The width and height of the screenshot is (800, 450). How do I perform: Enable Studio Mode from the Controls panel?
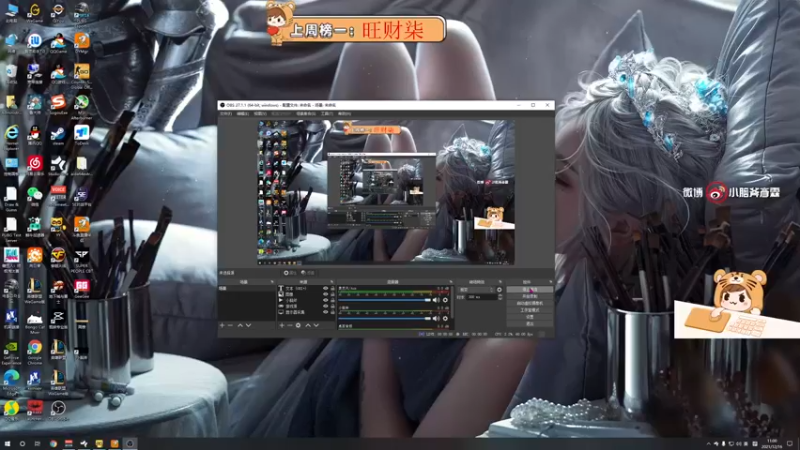tap(530, 310)
